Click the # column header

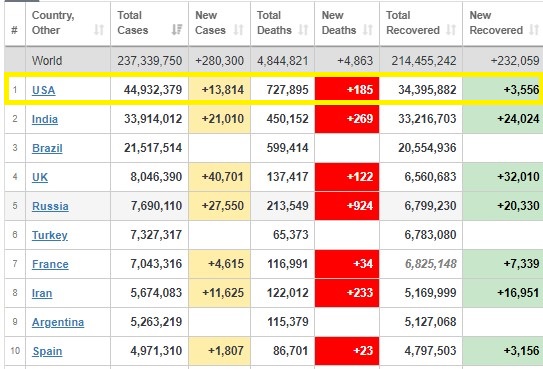pyautogui.click(x=15, y=30)
